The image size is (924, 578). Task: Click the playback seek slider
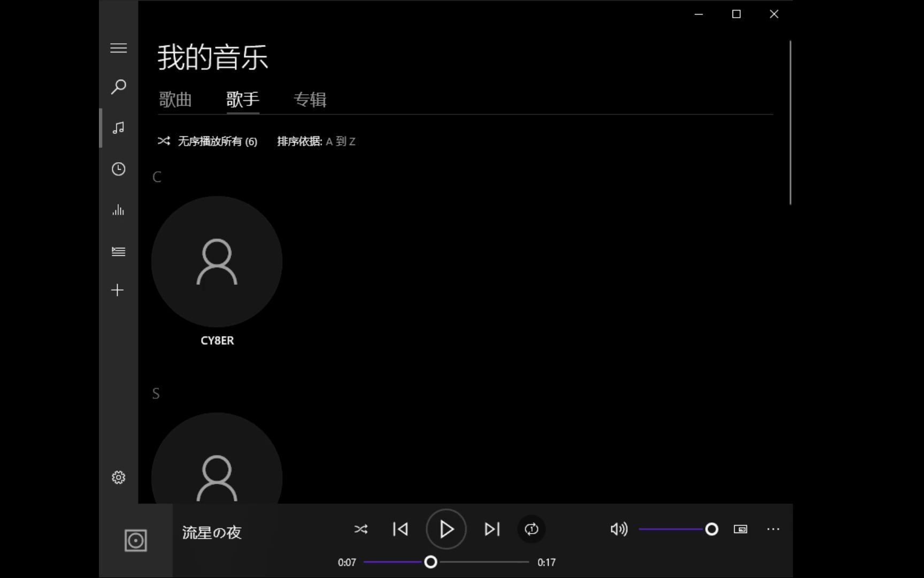[x=446, y=562]
